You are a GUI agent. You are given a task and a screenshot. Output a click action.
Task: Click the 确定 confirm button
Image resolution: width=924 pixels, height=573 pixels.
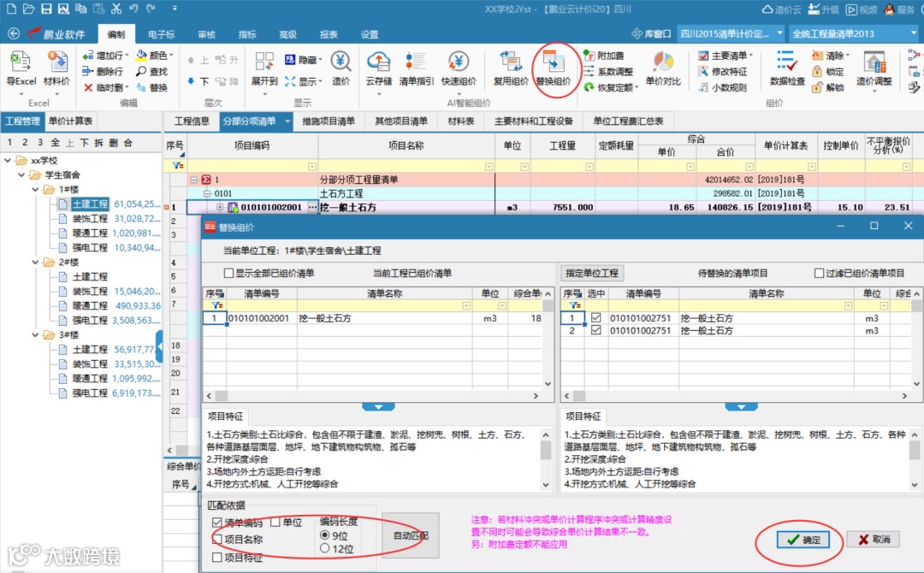tap(803, 540)
